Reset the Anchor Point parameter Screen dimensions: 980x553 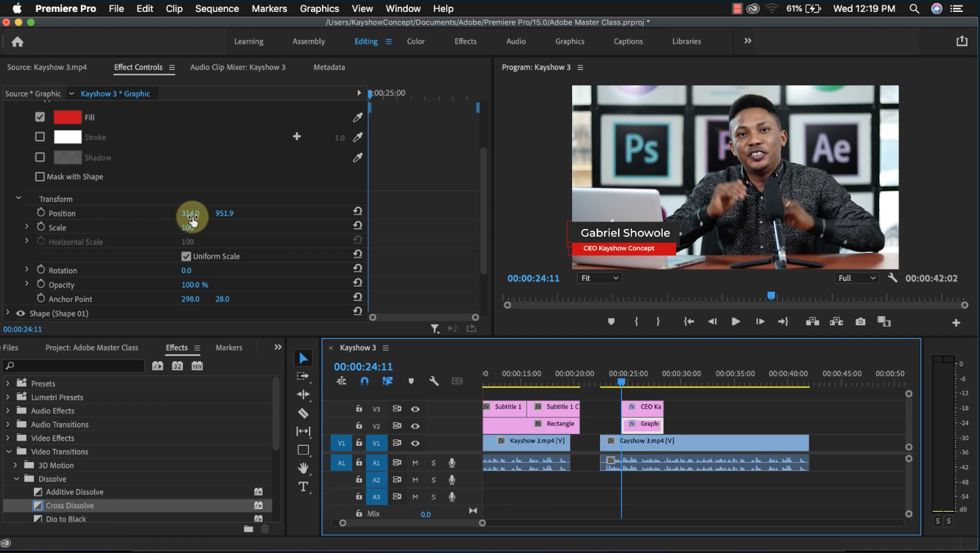pos(358,297)
